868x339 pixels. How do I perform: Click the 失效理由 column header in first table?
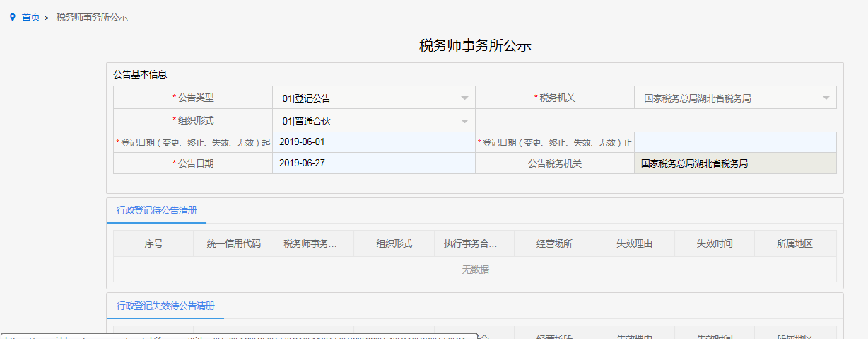coord(634,243)
